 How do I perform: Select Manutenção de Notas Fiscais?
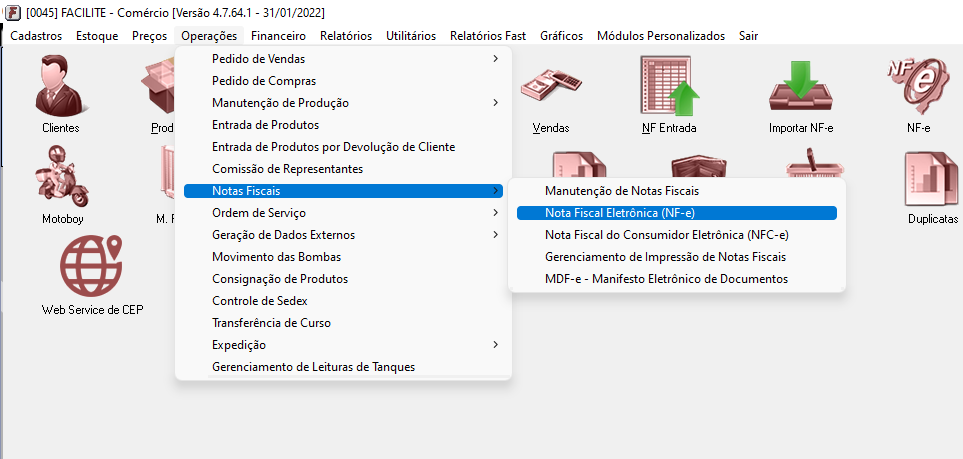(677, 191)
